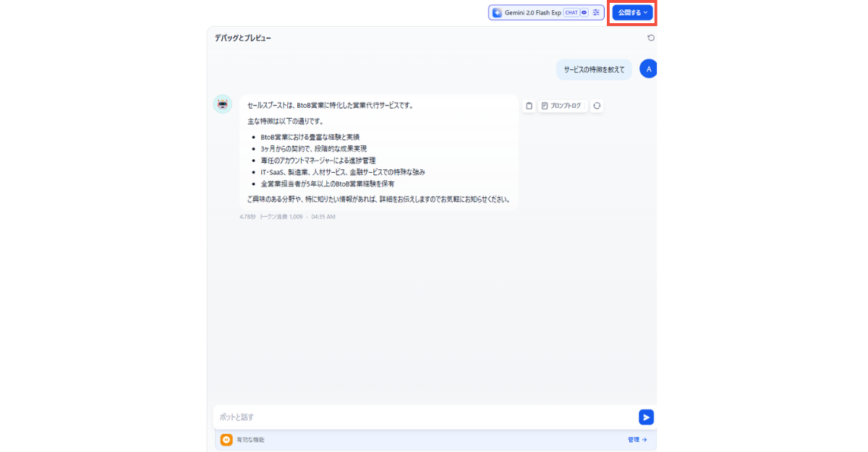Click the orange 有効な機能 plugin icon
The width and height of the screenshot is (868, 452).
tap(225, 439)
